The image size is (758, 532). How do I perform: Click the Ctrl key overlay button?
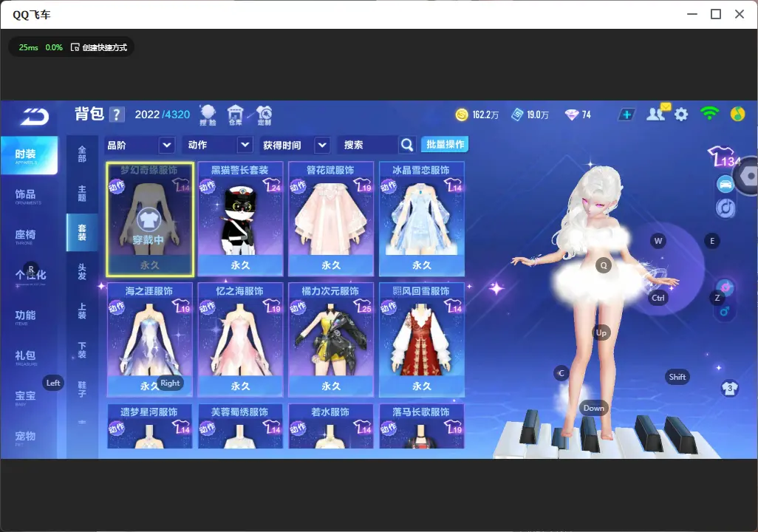(x=658, y=298)
